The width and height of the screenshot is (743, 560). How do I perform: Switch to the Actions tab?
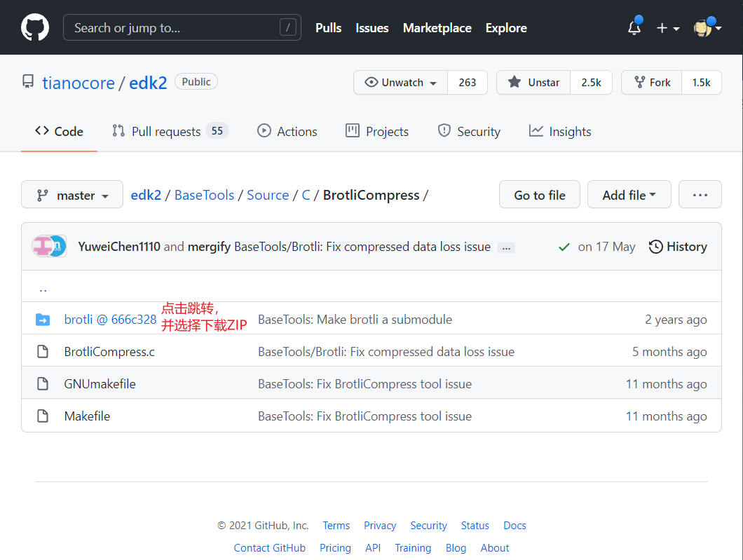[x=287, y=131]
